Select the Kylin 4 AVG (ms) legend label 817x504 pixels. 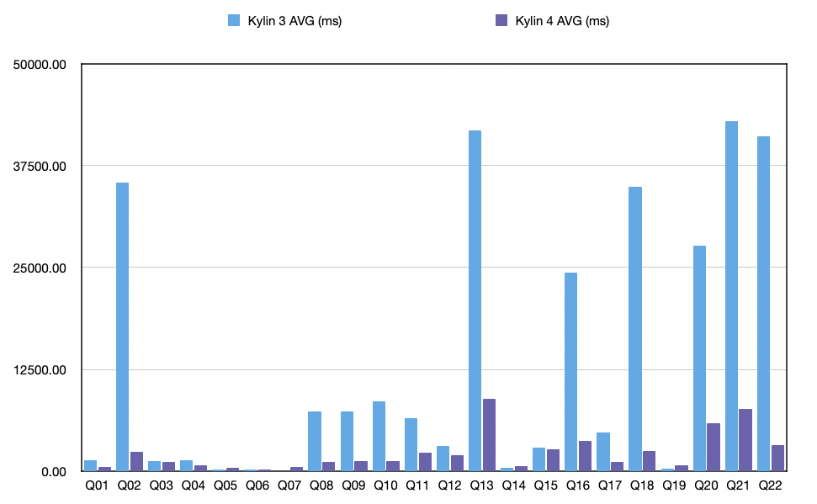562,21
